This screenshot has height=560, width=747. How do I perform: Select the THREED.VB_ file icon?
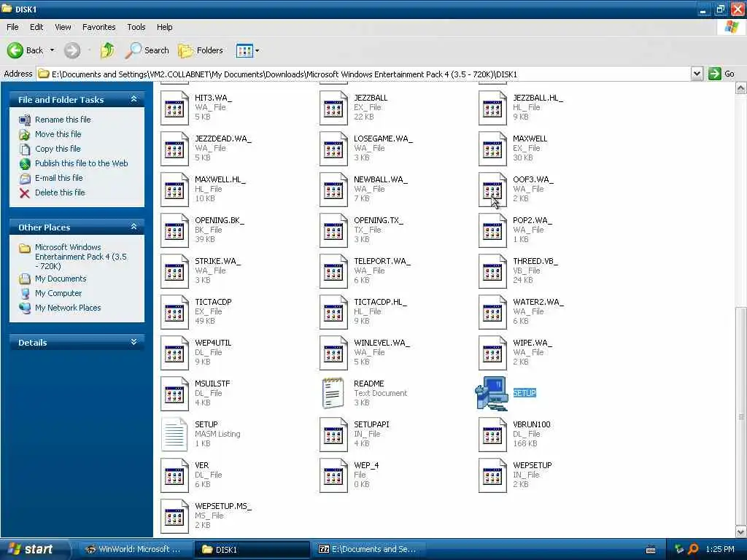pos(492,272)
